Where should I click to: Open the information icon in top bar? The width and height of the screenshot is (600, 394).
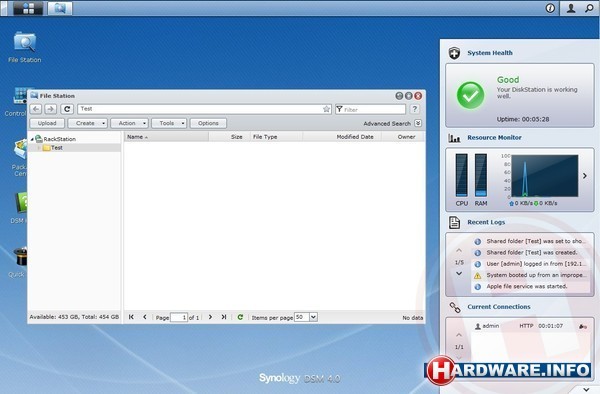click(550, 8)
